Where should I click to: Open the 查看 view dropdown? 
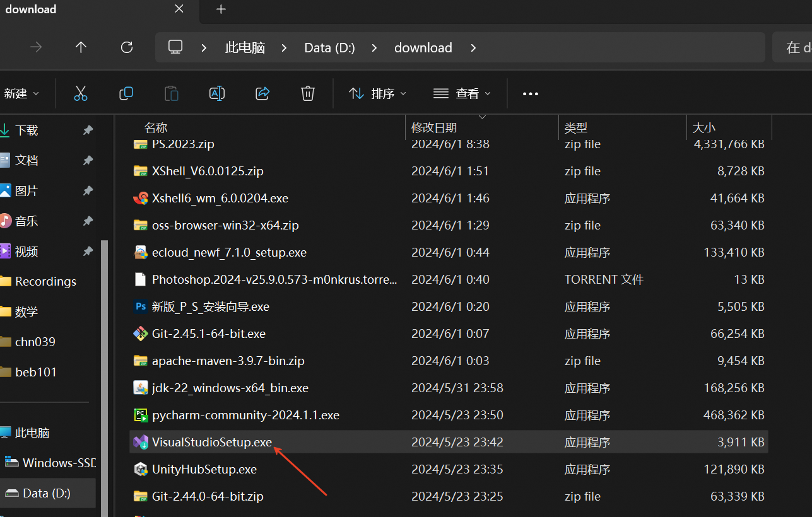[x=462, y=93]
